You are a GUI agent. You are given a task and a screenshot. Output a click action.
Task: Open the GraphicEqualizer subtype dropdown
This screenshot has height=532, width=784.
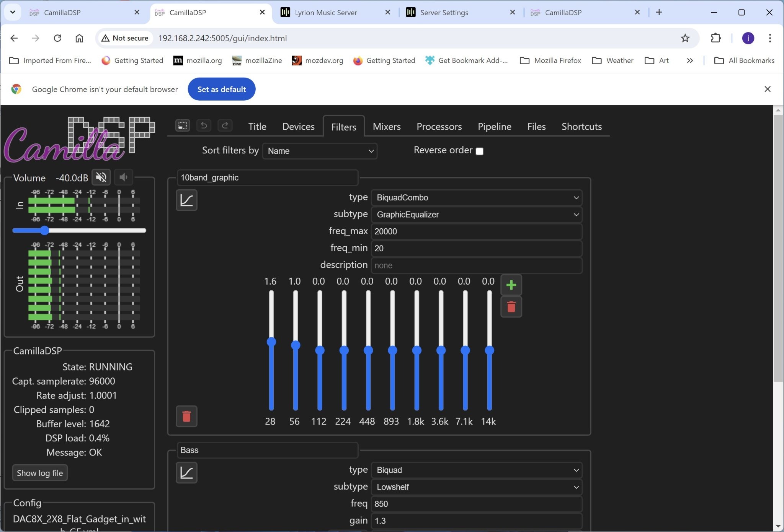tap(477, 214)
